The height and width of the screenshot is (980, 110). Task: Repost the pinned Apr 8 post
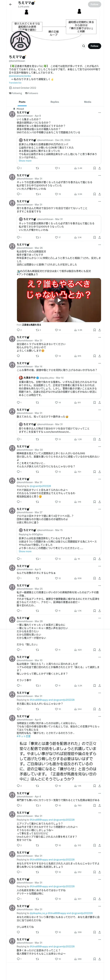tap(37, 168)
